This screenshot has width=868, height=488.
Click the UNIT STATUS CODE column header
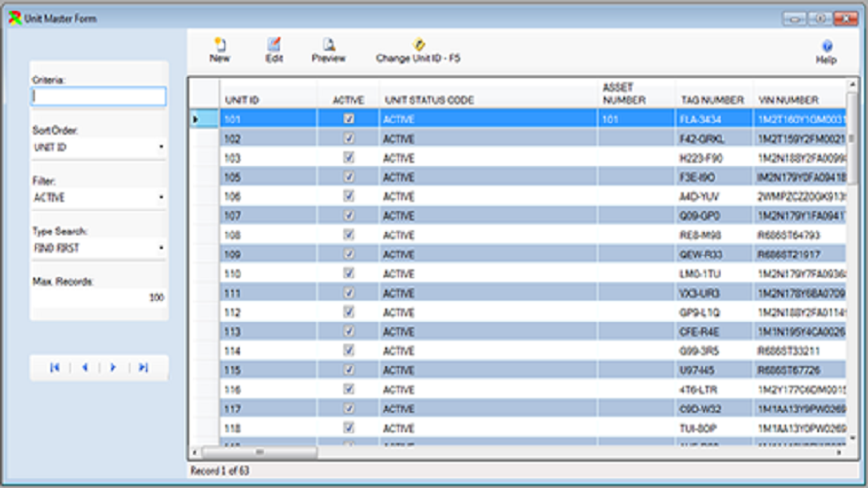430,100
